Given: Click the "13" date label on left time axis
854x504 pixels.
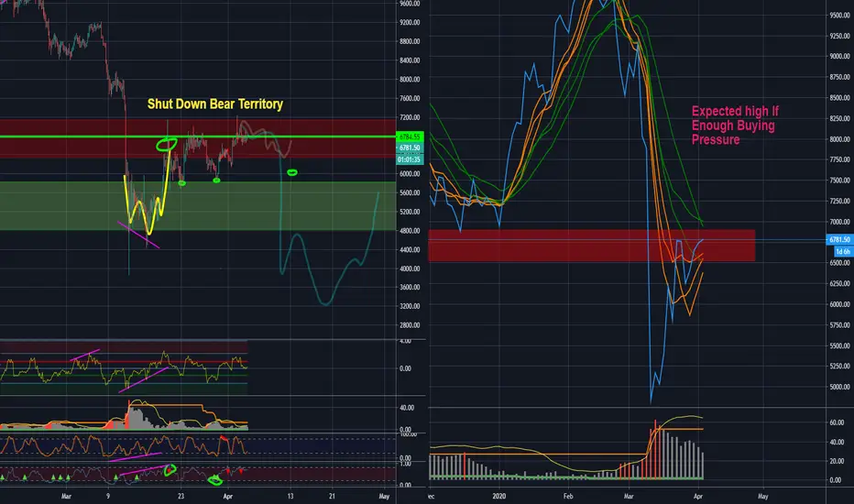Looking at the screenshot, I should (x=290, y=496).
